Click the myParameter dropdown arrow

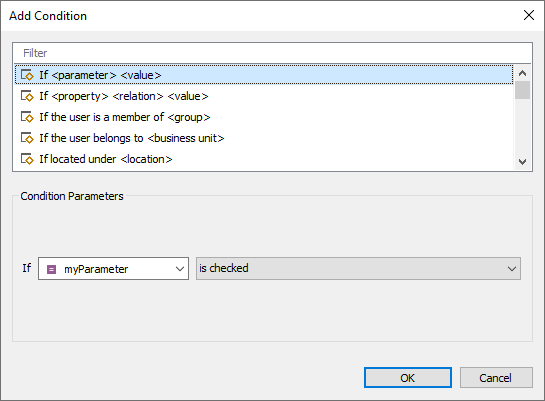pos(180,269)
